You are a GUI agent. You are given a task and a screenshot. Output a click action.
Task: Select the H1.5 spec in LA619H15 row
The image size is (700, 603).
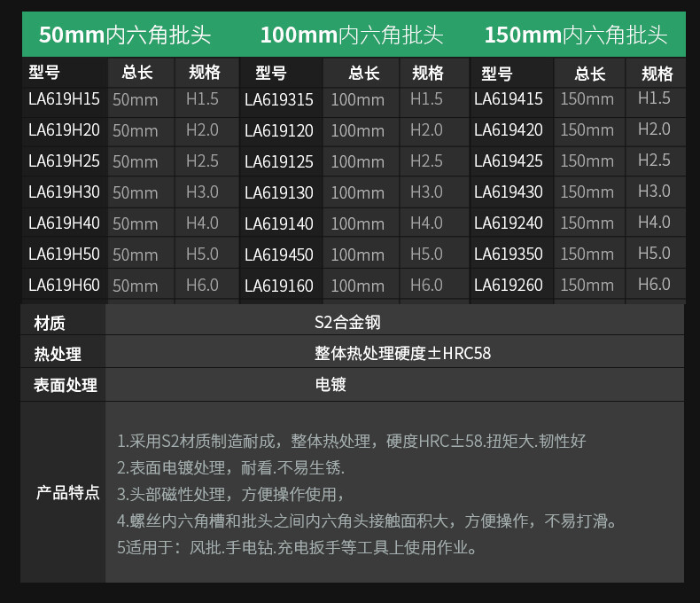point(202,99)
